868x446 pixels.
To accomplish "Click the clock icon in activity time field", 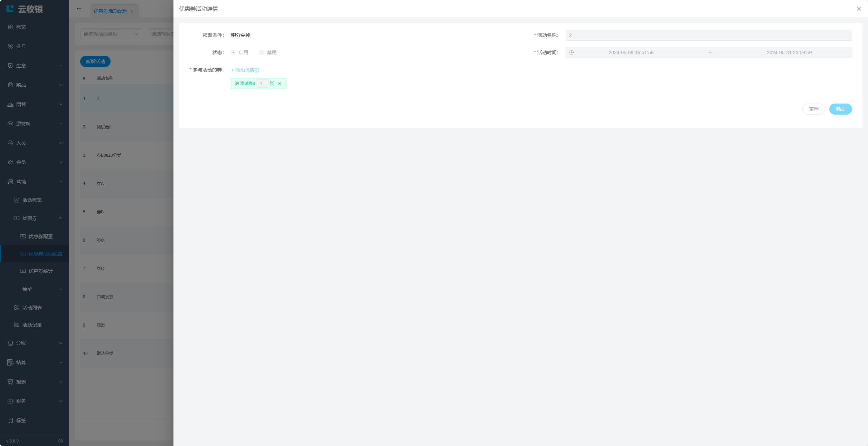I will (572, 52).
